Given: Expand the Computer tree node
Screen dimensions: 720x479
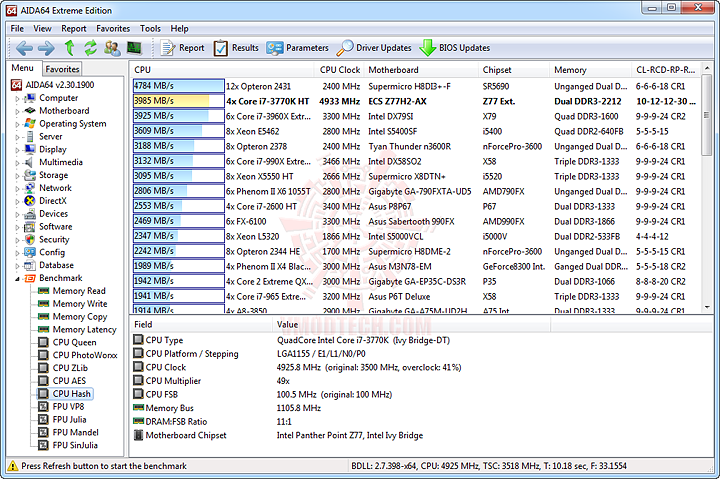Looking at the screenshot, I should (x=17, y=98).
